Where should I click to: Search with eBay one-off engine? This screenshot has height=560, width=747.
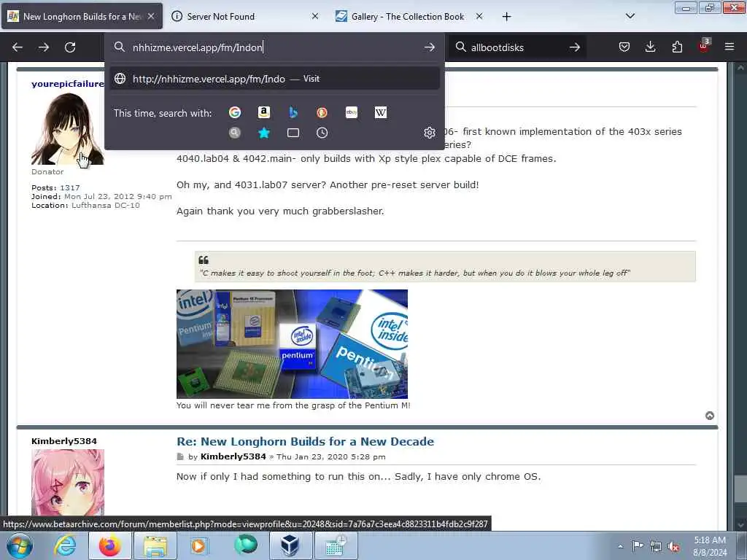(352, 112)
